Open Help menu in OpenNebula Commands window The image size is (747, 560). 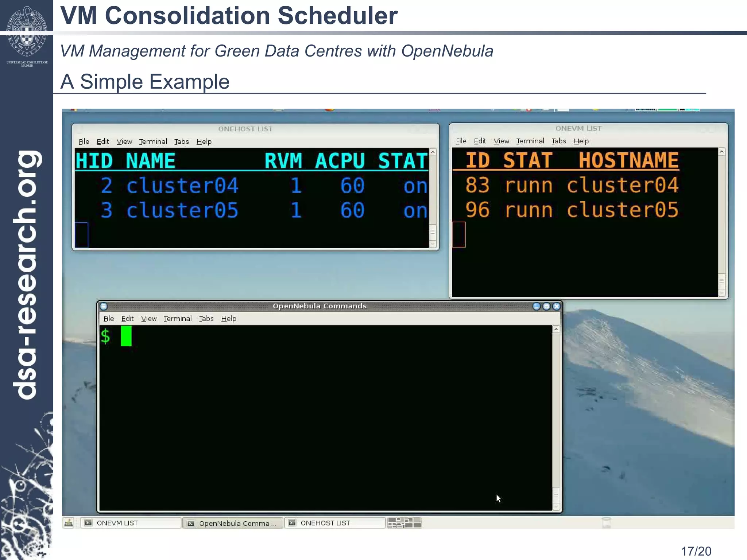point(229,319)
